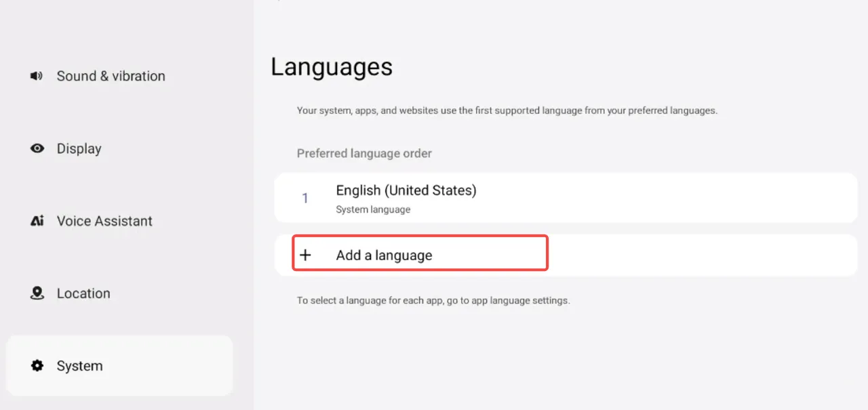Click the Display eye icon
868x410 pixels.
point(37,148)
